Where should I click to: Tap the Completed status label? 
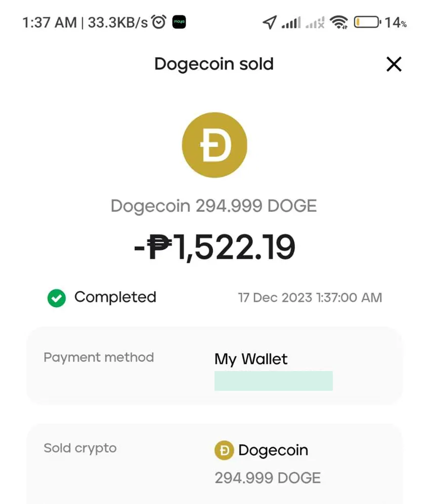(x=115, y=297)
